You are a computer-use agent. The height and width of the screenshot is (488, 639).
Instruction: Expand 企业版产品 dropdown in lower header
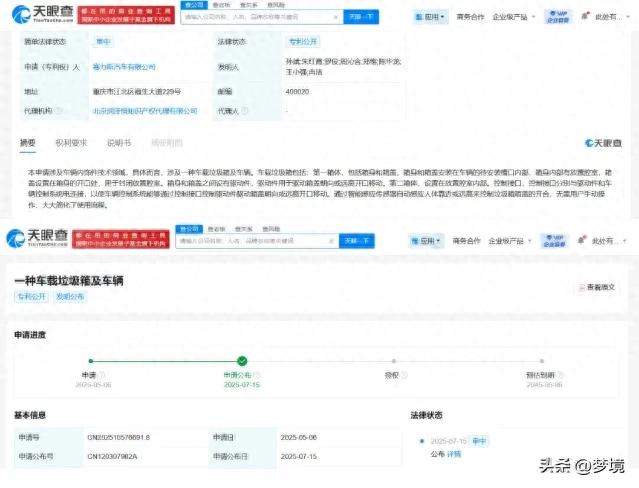510,241
